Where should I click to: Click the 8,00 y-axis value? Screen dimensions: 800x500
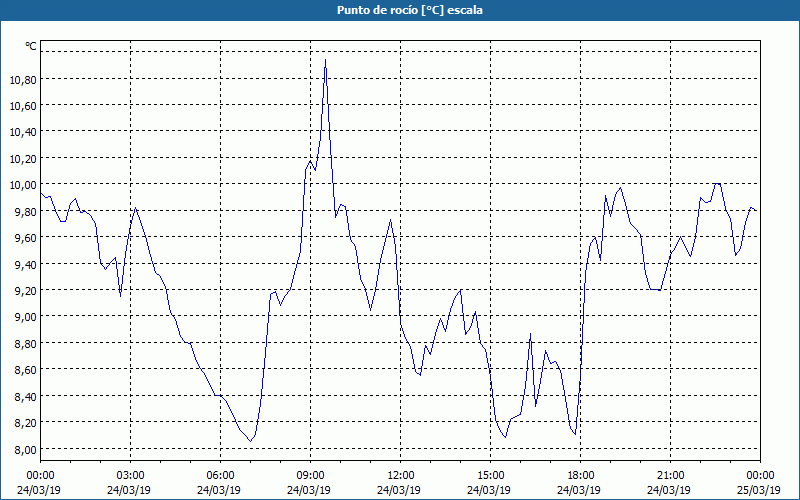click(26, 449)
